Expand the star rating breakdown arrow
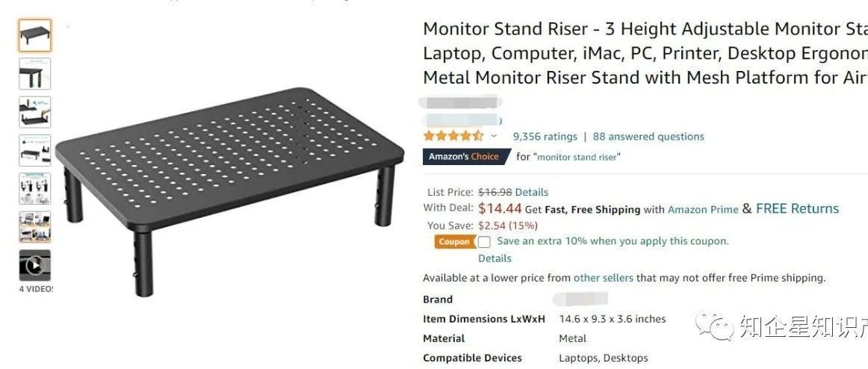This screenshot has height=369, width=868. coord(494,137)
